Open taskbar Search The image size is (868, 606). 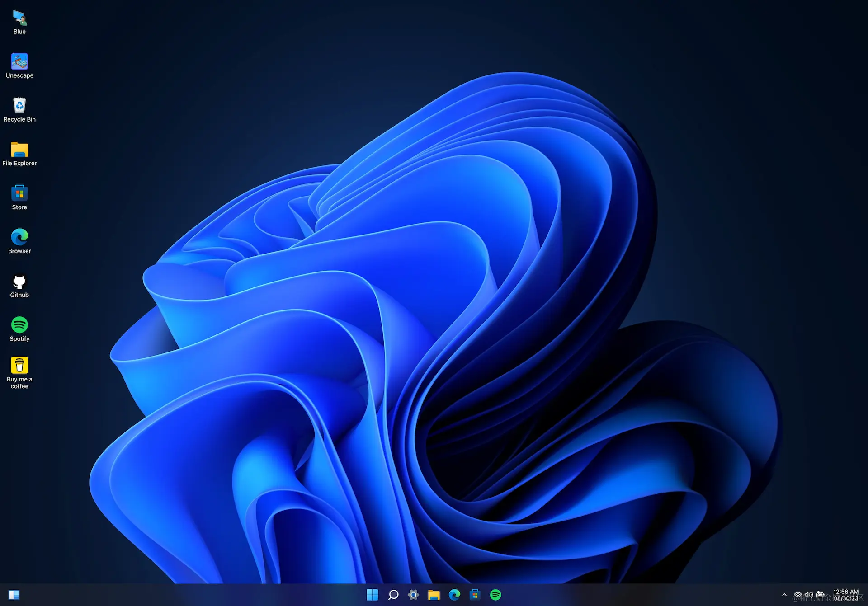click(x=393, y=595)
